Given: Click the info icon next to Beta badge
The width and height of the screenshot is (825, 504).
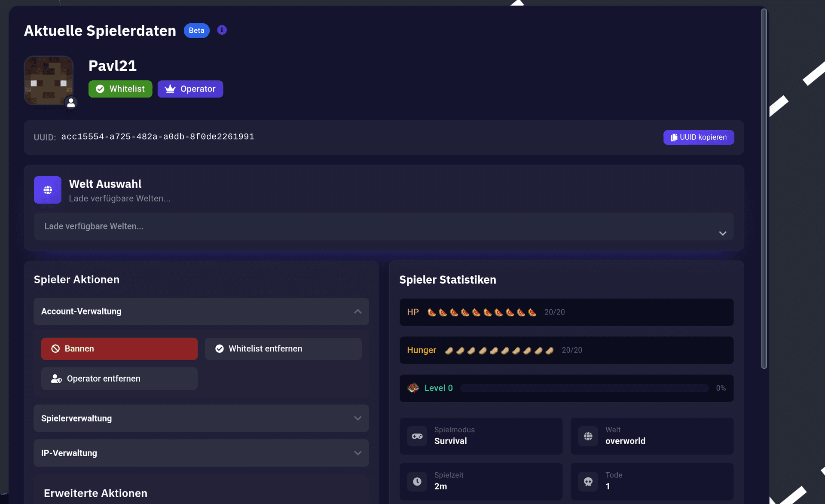Looking at the screenshot, I should (x=222, y=30).
